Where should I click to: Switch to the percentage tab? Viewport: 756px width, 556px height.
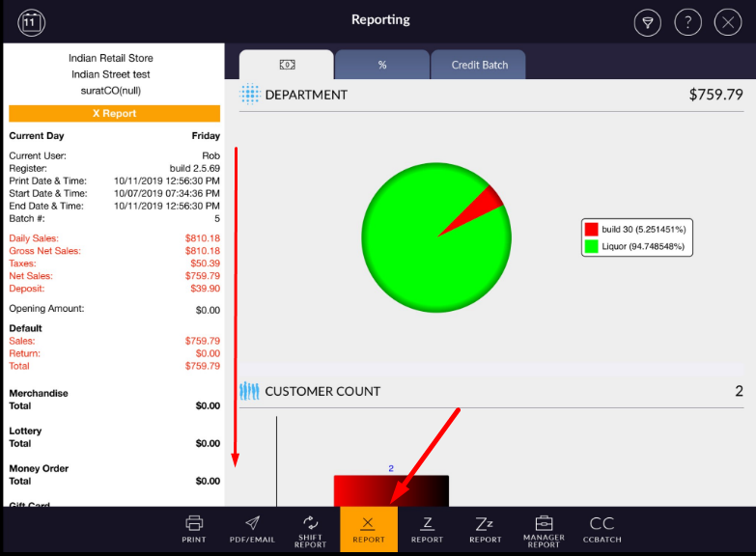click(x=382, y=65)
